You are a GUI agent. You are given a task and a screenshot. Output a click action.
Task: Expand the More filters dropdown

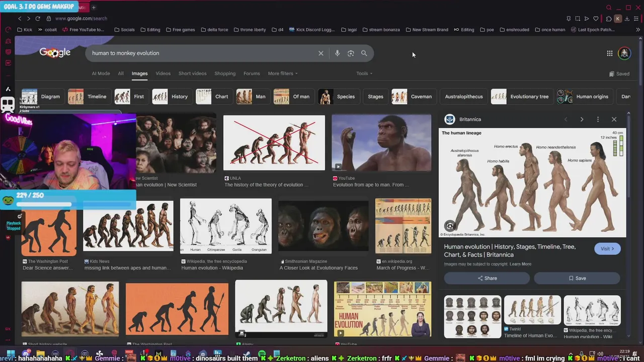(283, 73)
